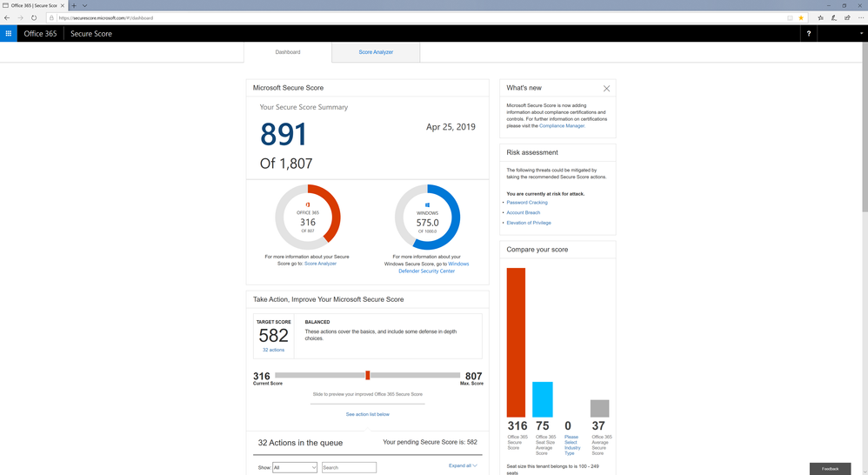Click the 32 actions link
Screen dimensions: 868x475
click(x=273, y=350)
